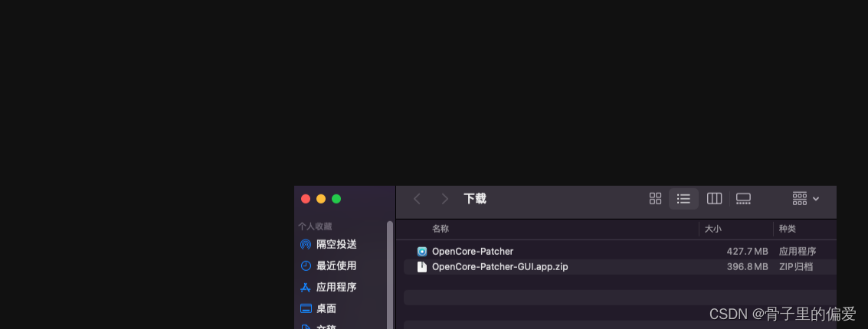Click the 应用程序 kind cell
868x329 pixels.
pyautogui.click(x=798, y=252)
